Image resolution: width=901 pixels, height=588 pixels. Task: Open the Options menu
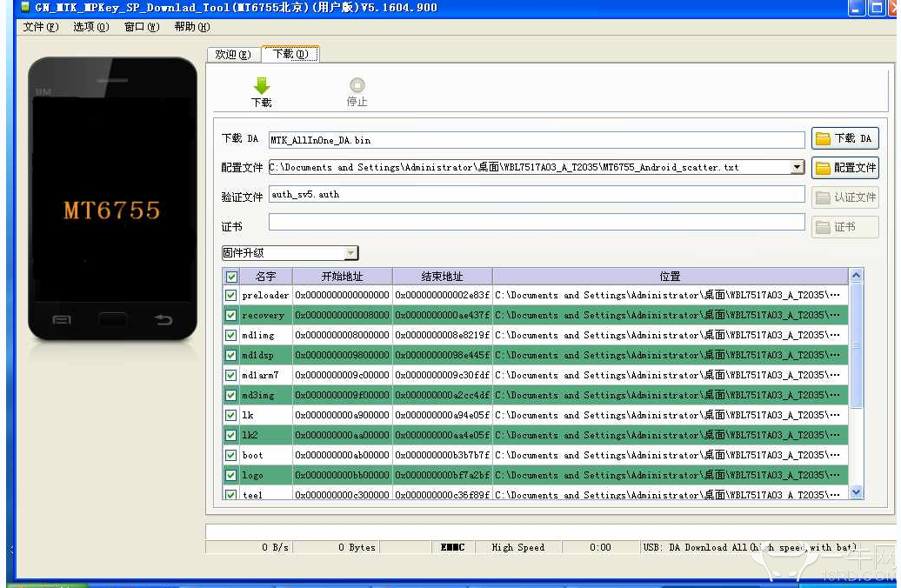pyautogui.click(x=90, y=27)
